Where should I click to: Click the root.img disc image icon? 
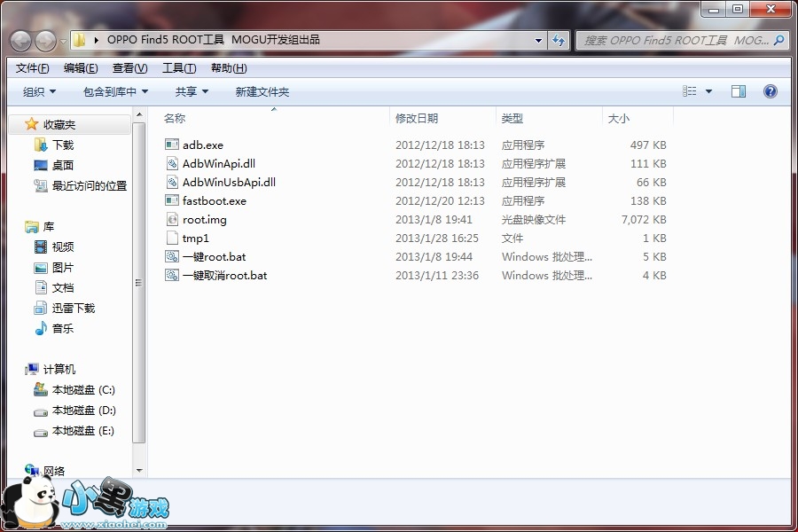(x=172, y=219)
